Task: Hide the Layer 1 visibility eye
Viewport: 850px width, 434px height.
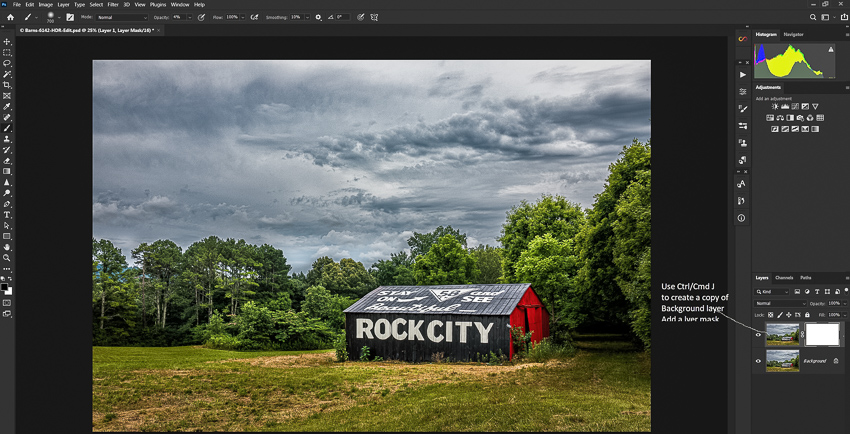Action: [758, 335]
